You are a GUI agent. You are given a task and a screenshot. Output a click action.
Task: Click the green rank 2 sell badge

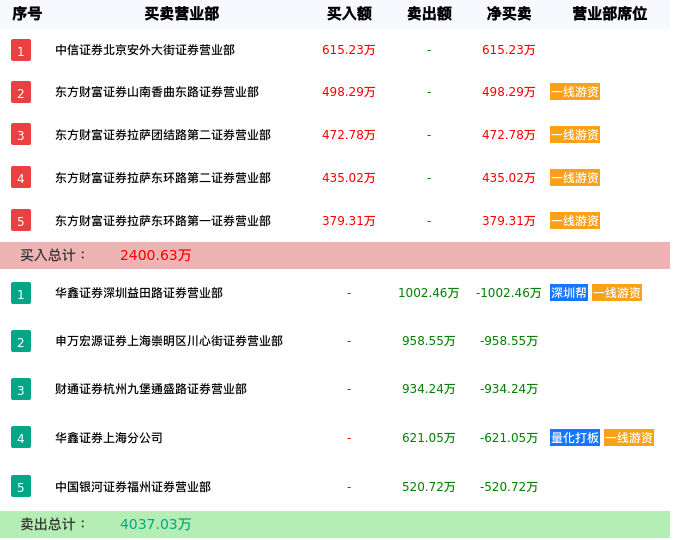coord(21,341)
